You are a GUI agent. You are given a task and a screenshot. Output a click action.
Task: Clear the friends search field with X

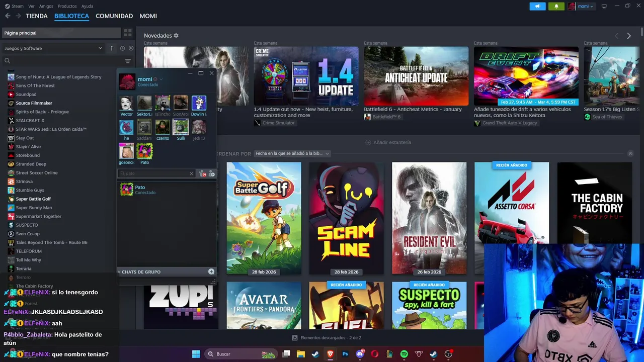pyautogui.click(x=191, y=173)
